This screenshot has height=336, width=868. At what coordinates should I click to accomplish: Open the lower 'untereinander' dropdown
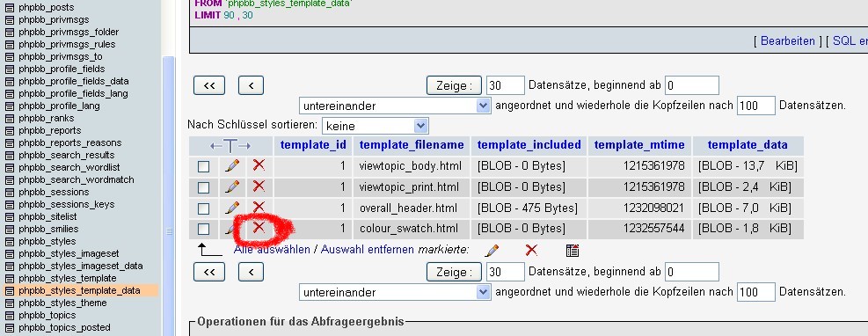pos(395,292)
